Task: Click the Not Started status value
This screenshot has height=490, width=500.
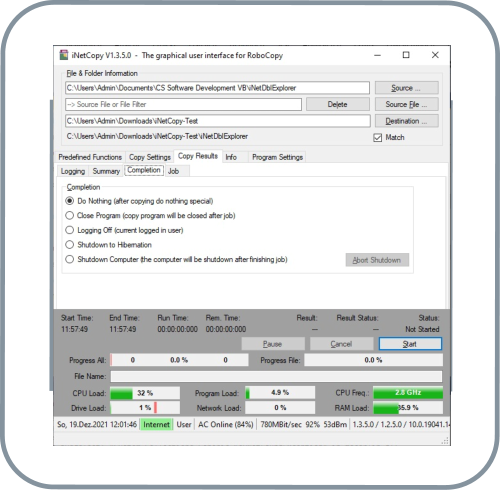Action: click(x=422, y=329)
